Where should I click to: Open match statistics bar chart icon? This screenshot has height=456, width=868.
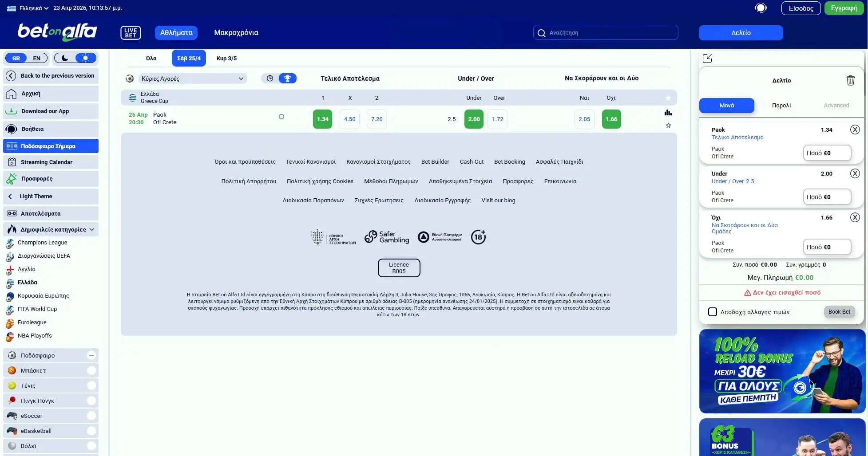[x=668, y=113]
